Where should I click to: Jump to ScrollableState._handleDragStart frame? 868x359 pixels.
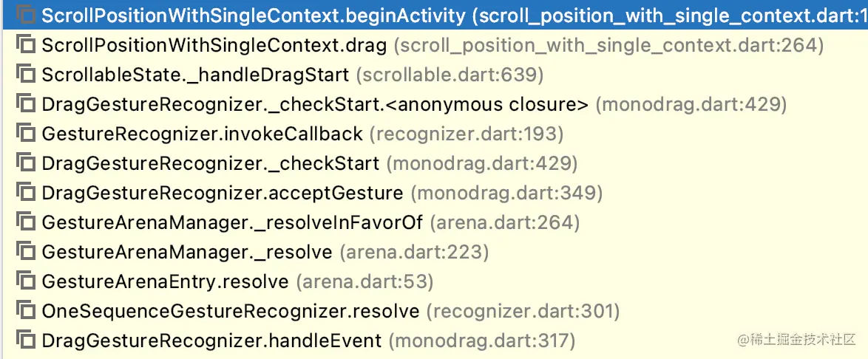(x=195, y=75)
